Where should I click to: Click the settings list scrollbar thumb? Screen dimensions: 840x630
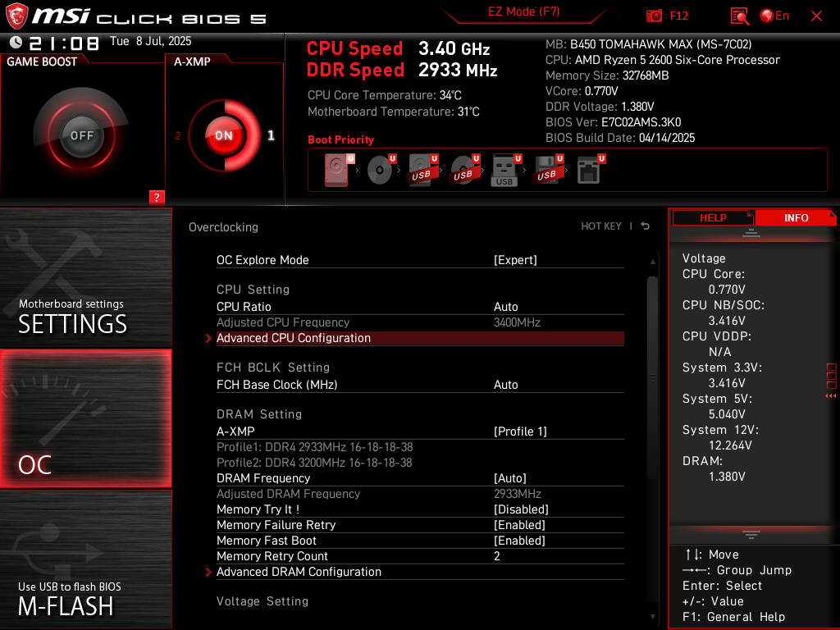[652, 377]
